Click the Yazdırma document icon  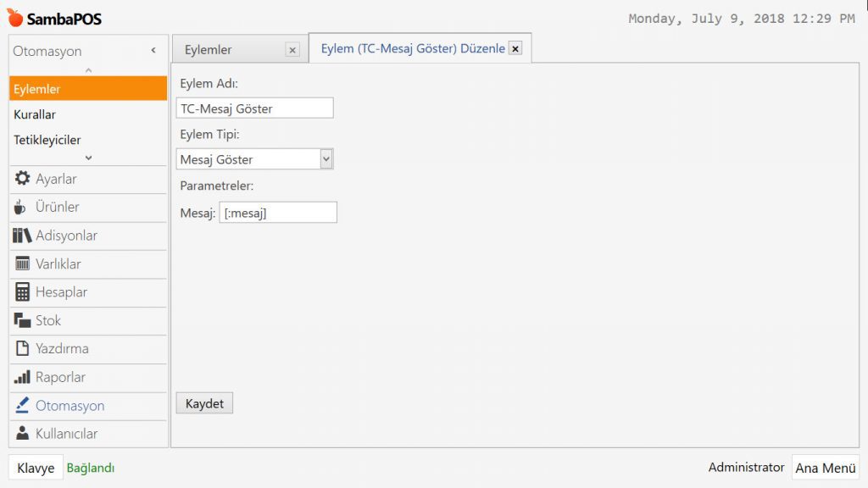(23, 348)
